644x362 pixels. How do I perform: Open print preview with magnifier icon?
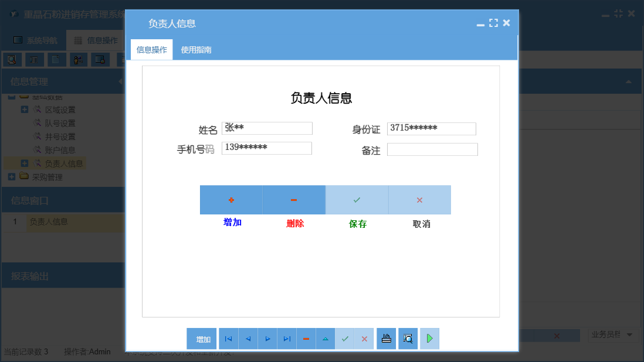point(408,339)
